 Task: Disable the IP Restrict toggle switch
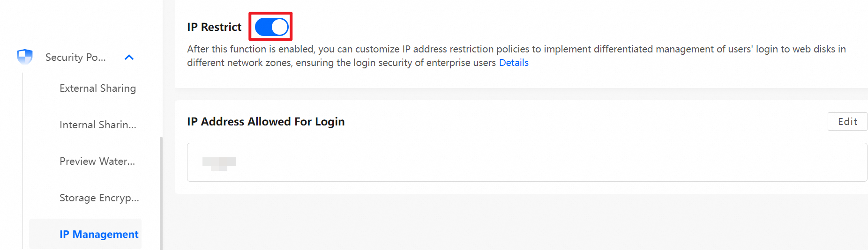point(271,27)
